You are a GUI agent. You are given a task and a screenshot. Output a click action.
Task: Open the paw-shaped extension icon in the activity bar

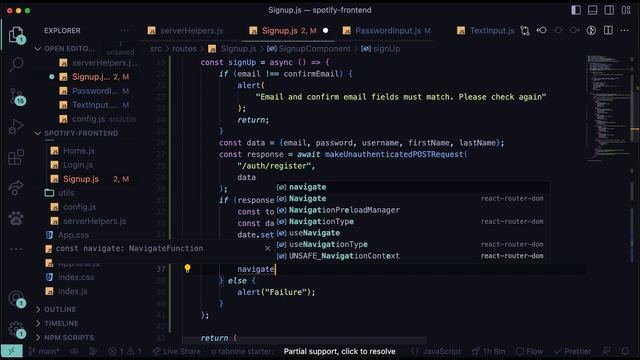pyautogui.click(x=16, y=218)
